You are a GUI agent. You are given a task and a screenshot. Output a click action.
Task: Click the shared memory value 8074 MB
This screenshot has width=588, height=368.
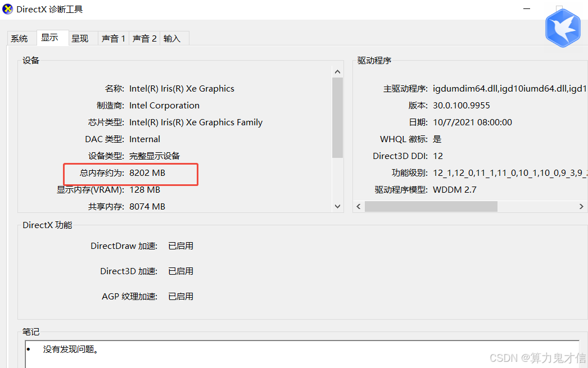coord(147,207)
